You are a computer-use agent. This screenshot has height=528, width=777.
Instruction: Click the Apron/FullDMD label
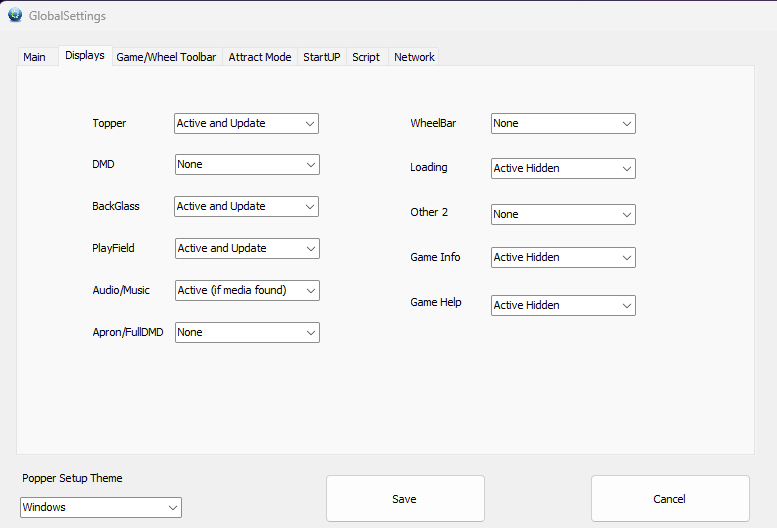coord(128,332)
